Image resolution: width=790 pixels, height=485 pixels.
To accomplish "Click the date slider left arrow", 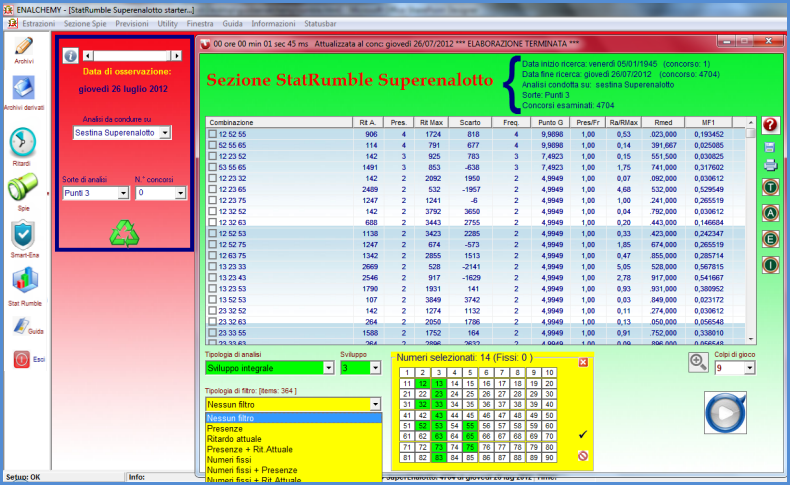I will (88, 55).
